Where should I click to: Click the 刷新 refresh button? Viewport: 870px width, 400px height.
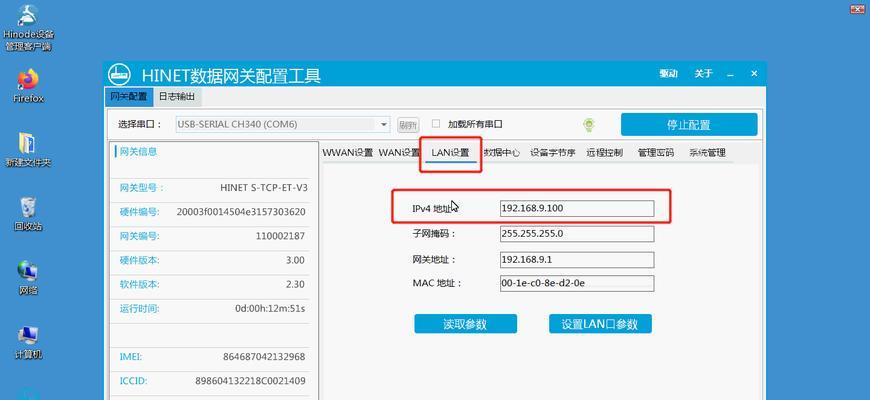click(408, 125)
